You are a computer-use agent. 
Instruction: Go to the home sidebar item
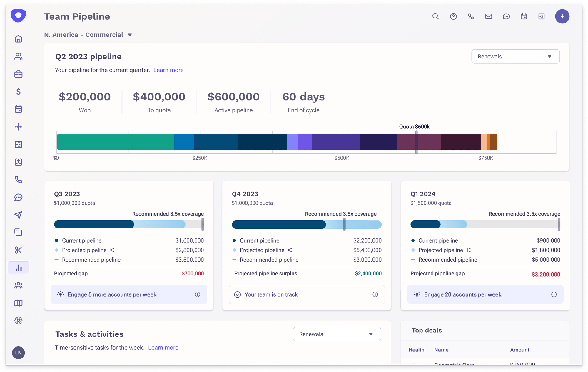coord(19,39)
